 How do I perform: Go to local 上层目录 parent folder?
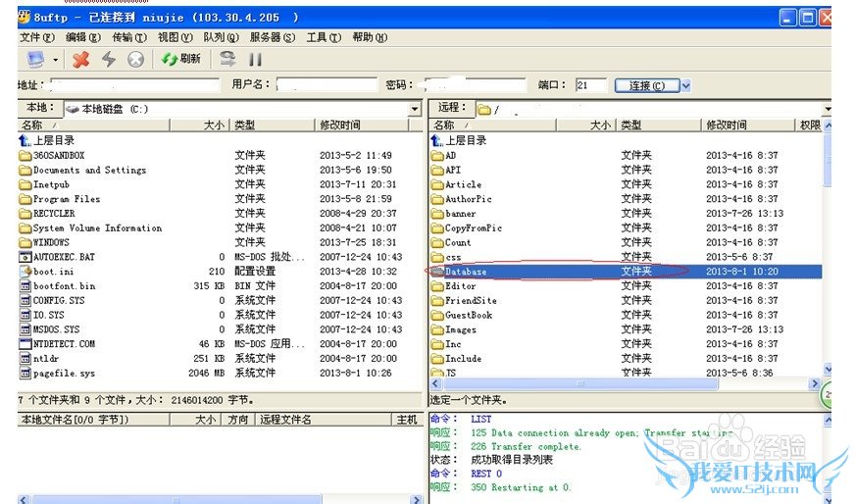pyautogui.click(x=47, y=141)
